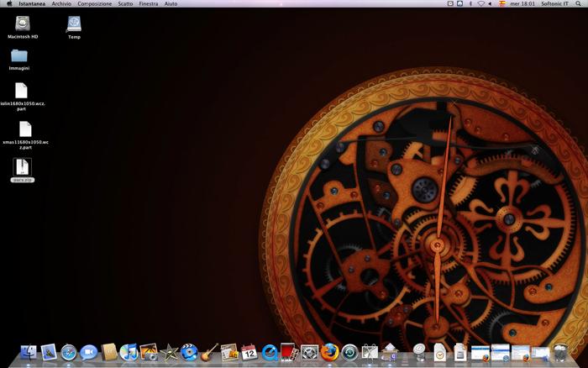
Task: Open the Scatto menu
Action: tap(125, 3)
